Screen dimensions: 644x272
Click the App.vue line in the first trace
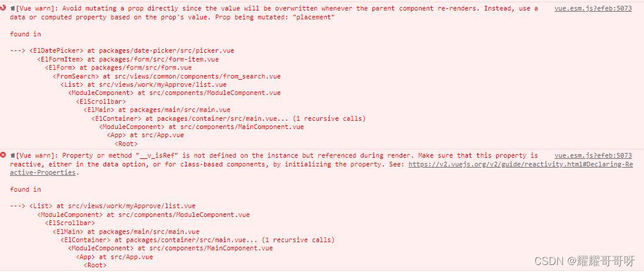pos(145,135)
